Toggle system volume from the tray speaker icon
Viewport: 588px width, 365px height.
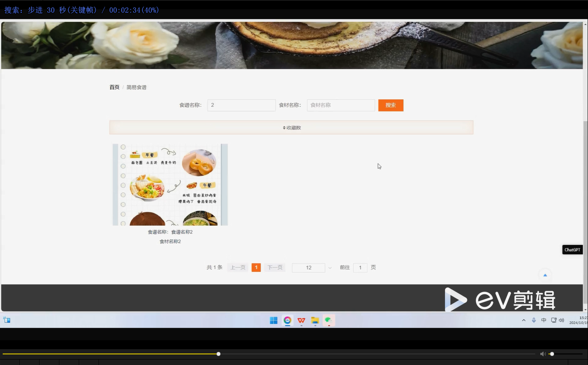pyautogui.click(x=562, y=320)
